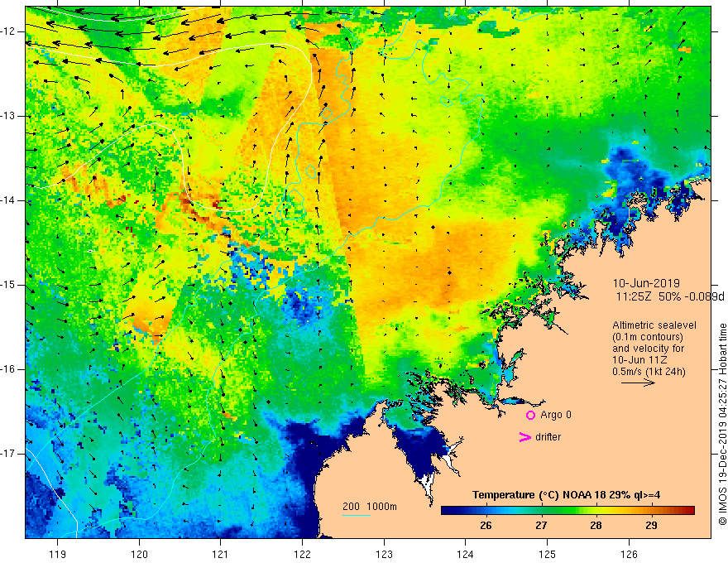Click the cyan 200 1000m contour legend line

(356, 515)
